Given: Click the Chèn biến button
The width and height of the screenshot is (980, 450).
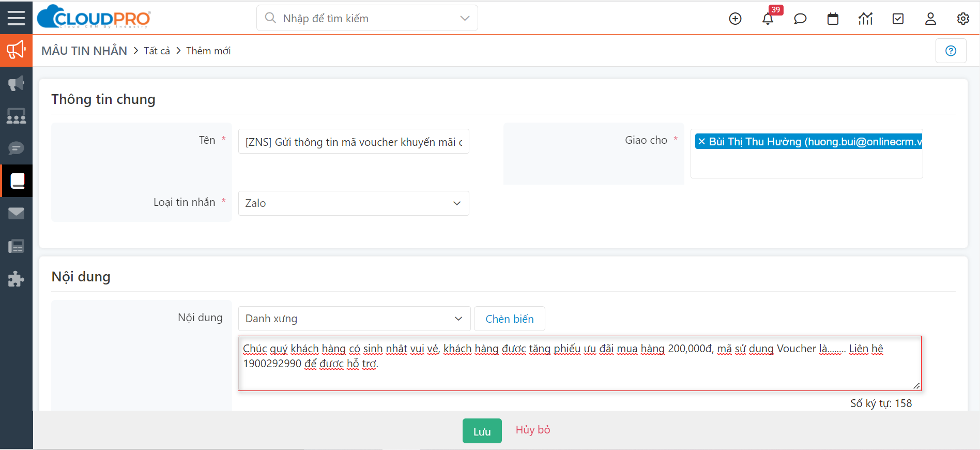Looking at the screenshot, I should [x=509, y=319].
